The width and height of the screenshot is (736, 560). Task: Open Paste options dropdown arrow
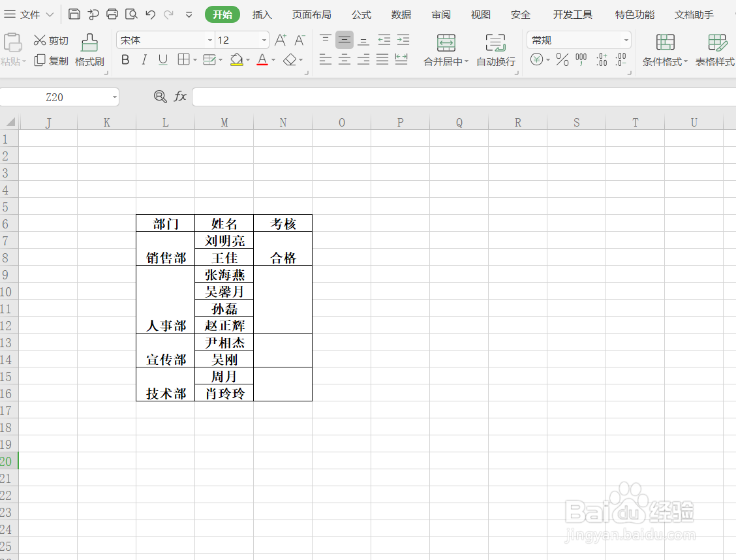(x=24, y=61)
